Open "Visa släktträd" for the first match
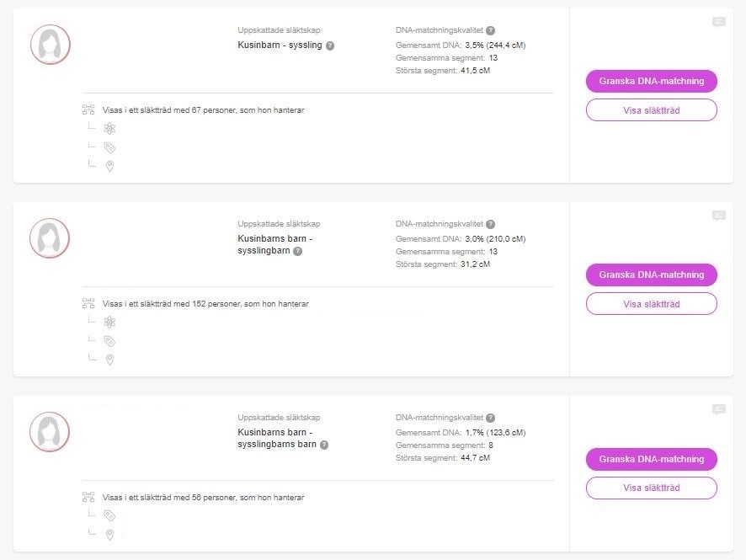746x560 pixels. pos(651,109)
